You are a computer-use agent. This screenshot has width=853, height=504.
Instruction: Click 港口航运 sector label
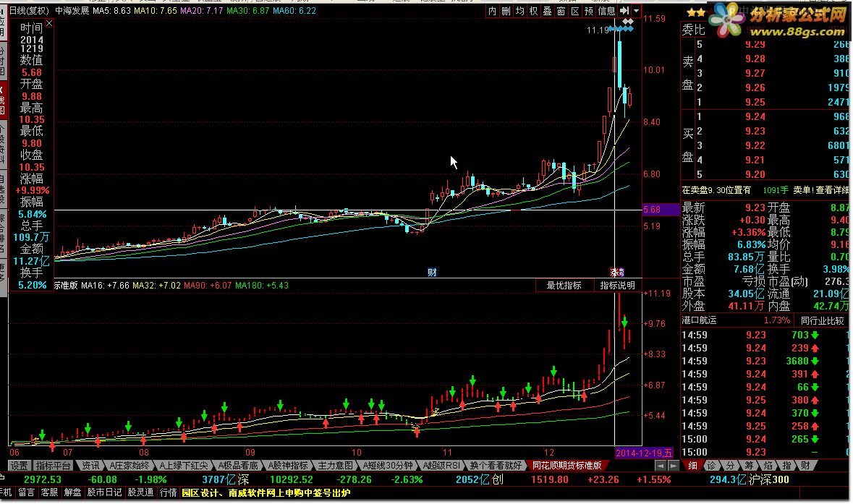pyautogui.click(x=699, y=320)
